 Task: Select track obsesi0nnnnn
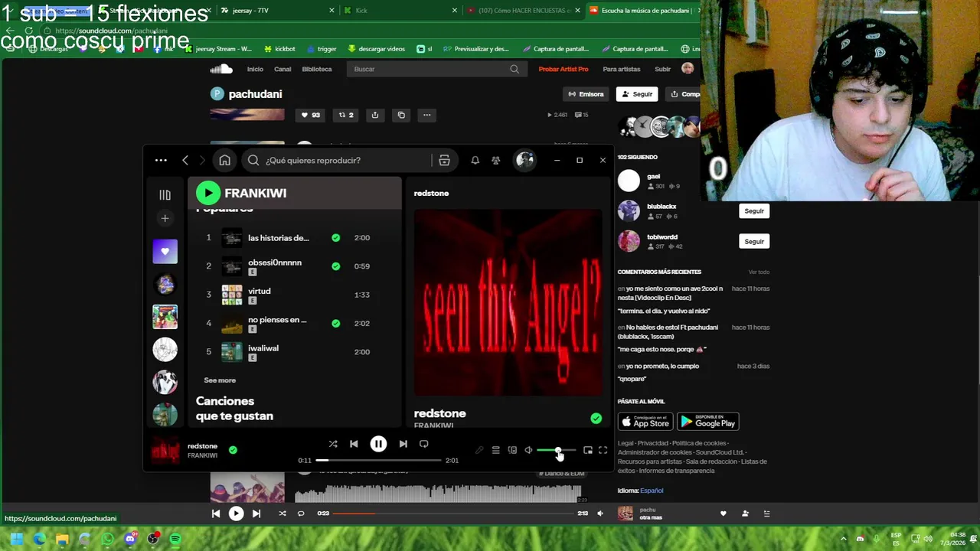275,262
